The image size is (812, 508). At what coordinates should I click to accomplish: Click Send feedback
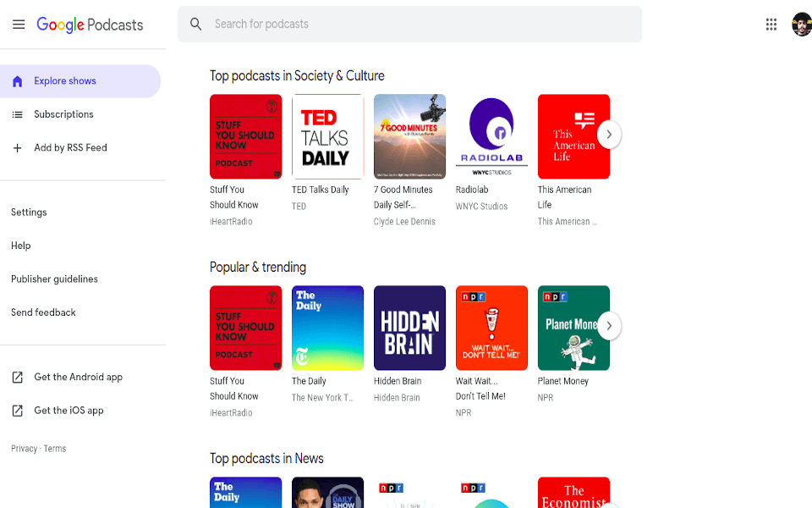[x=43, y=312]
